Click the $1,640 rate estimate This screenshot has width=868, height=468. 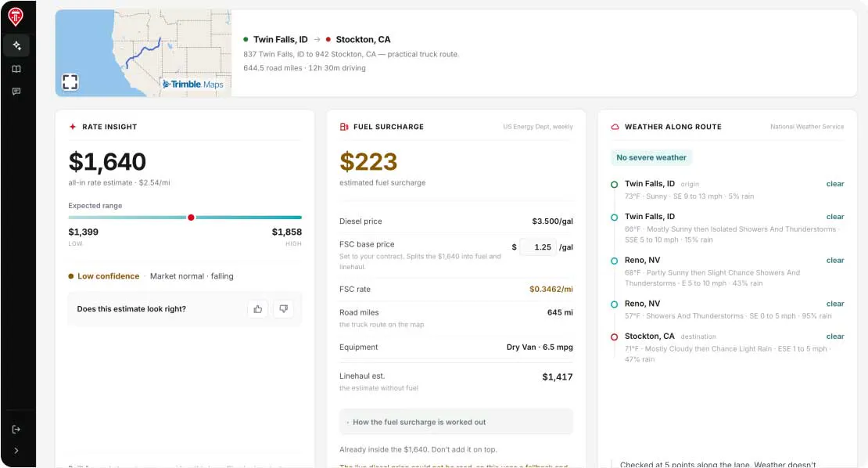click(107, 162)
